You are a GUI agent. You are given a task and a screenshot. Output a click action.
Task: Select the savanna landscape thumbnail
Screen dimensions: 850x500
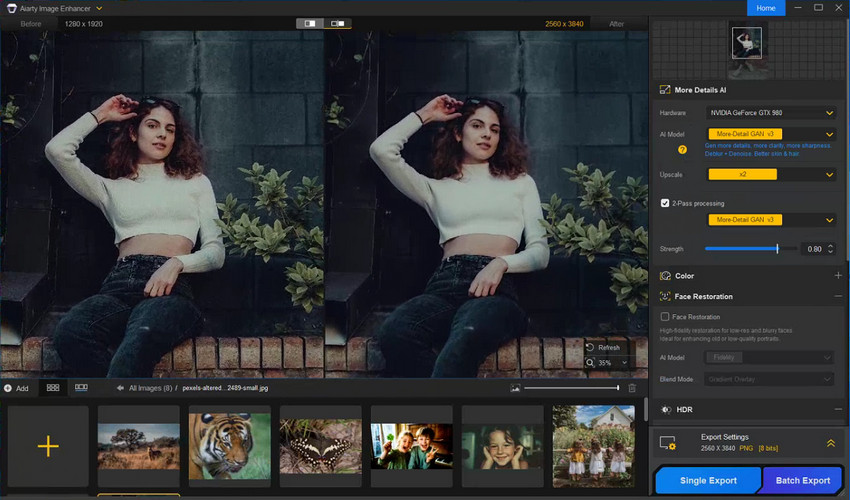[138, 446]
